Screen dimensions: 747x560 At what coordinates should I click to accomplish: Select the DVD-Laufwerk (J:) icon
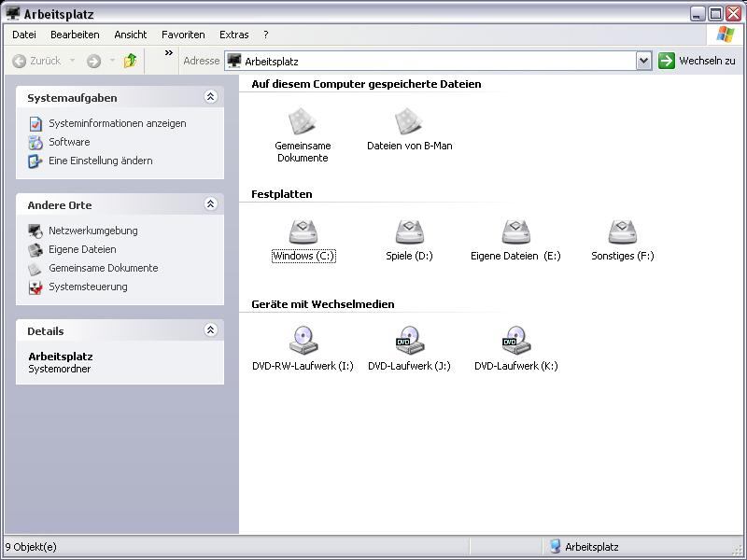pos(409,340)
